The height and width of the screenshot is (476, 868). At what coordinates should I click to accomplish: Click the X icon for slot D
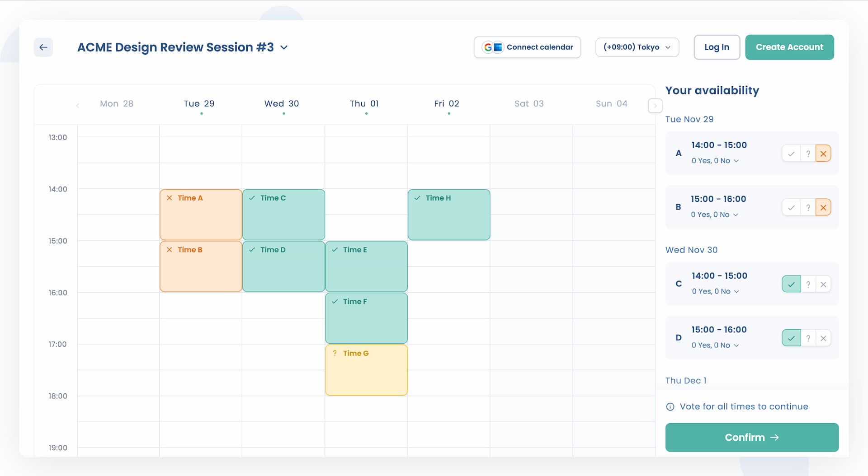tap(823, 338)
